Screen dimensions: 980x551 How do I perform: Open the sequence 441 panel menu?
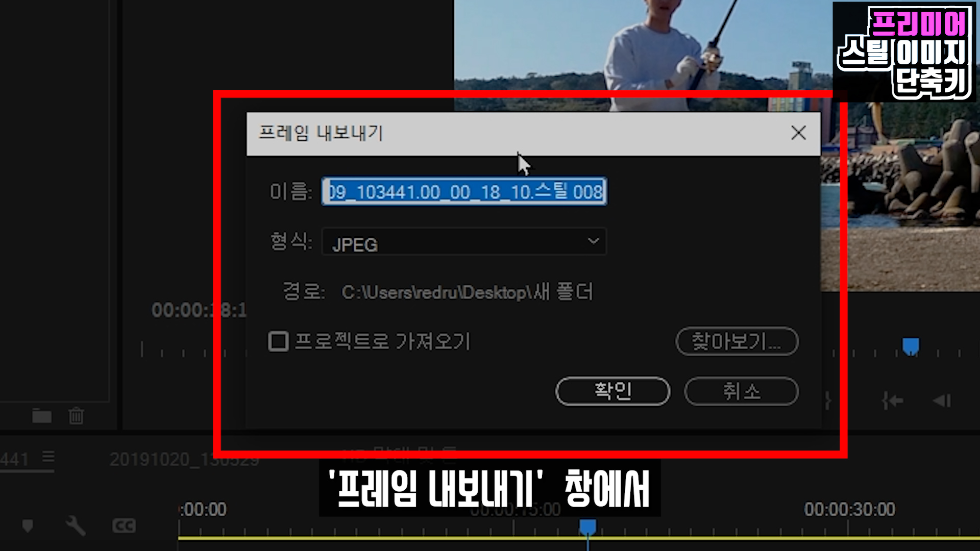coord(48,457)
